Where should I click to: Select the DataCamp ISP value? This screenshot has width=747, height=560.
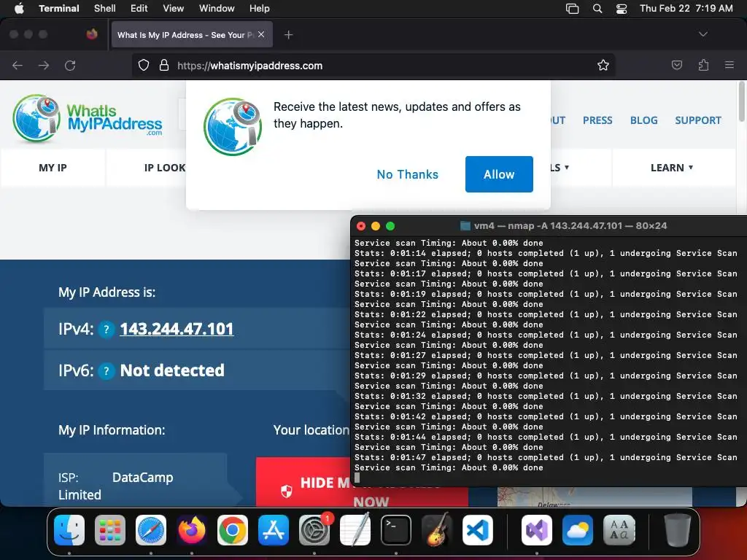[x=142, y=477]
